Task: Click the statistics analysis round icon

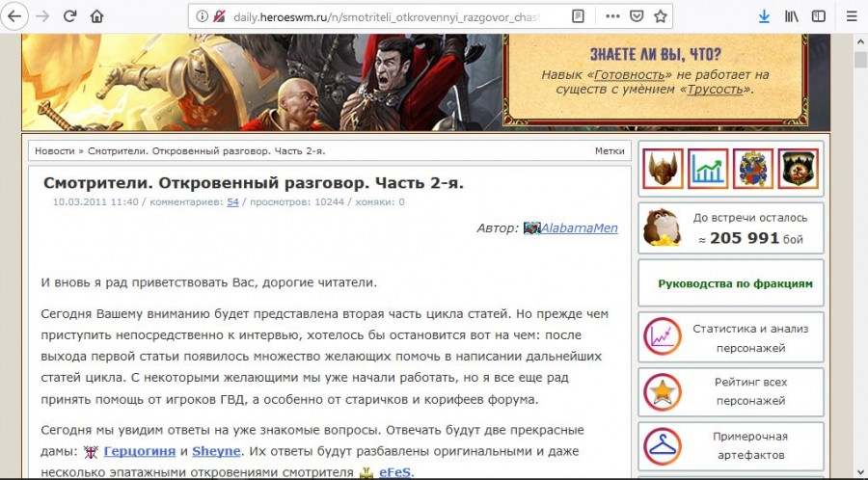Action: click(662, 336)
